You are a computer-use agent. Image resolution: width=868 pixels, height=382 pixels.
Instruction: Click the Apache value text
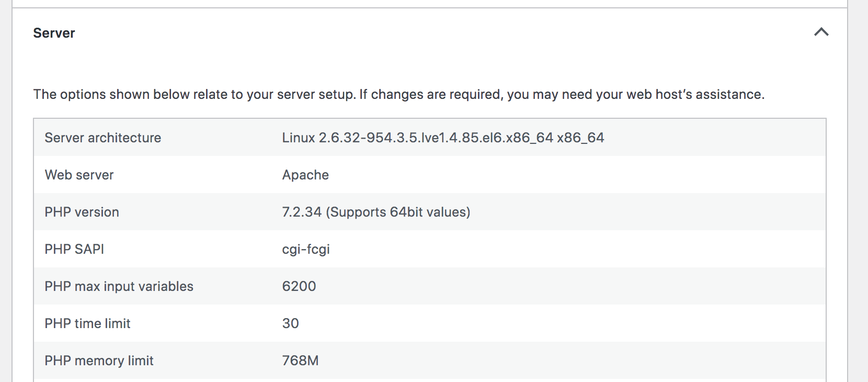(305, 175)
